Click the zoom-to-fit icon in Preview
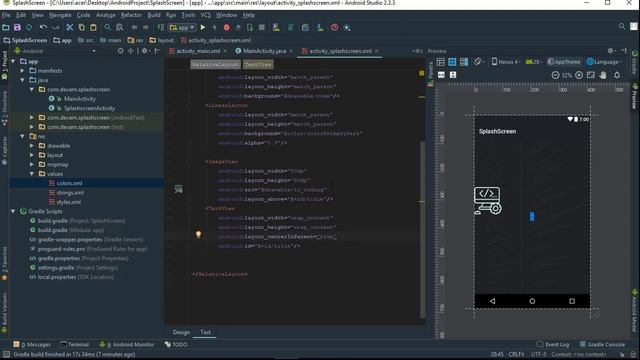Image resolution: width=640 pixels, height=360 pixels. (591, 75)
